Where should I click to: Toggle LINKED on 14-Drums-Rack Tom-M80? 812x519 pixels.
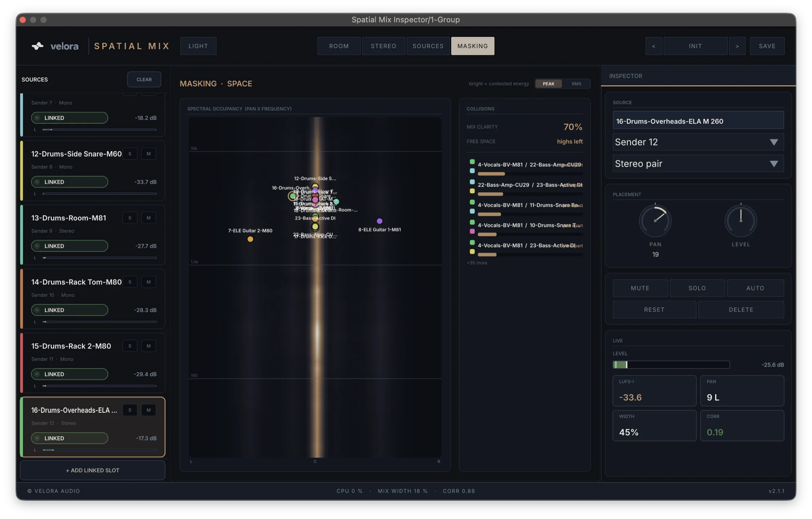point(70,310)
